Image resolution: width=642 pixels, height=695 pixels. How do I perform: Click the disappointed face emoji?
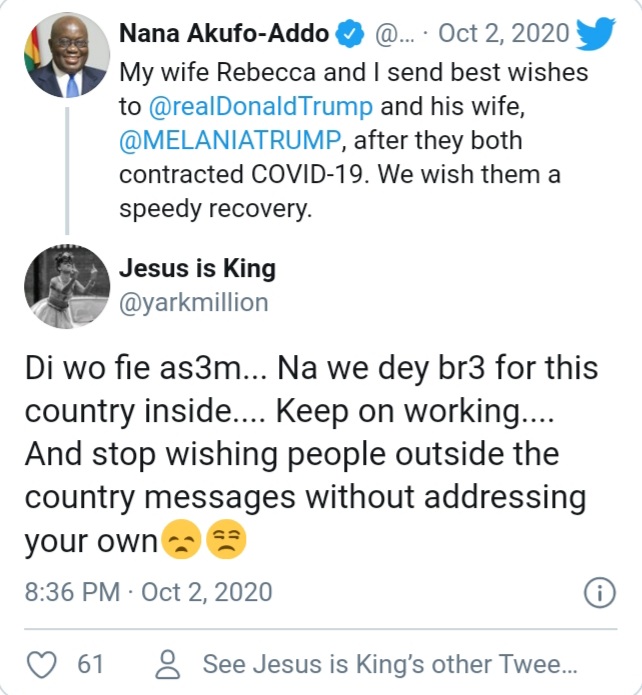pos(180,541)
